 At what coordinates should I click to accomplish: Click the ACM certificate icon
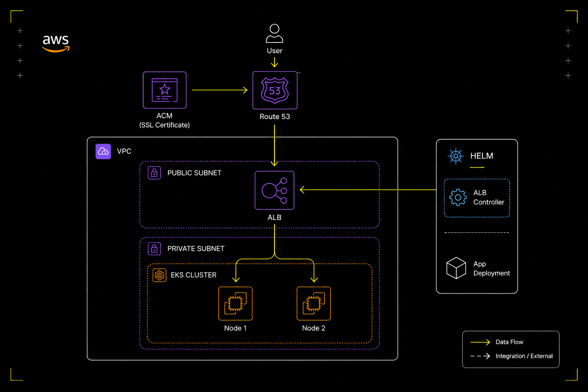(x=165, y=90)
